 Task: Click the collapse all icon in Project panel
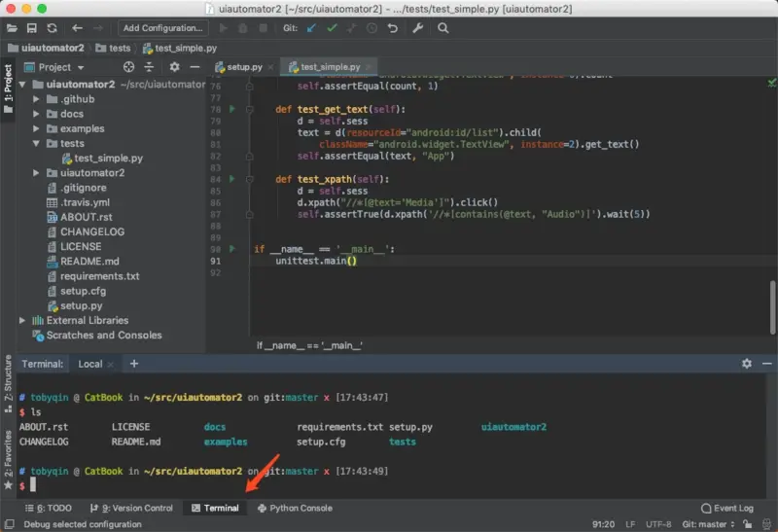coord(149,67)
